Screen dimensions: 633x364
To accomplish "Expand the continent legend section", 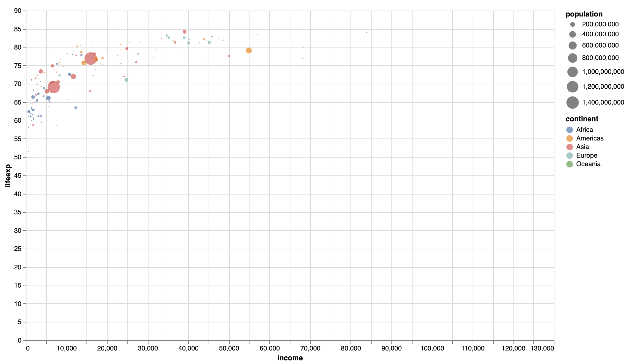I will (x=583, y=119).
